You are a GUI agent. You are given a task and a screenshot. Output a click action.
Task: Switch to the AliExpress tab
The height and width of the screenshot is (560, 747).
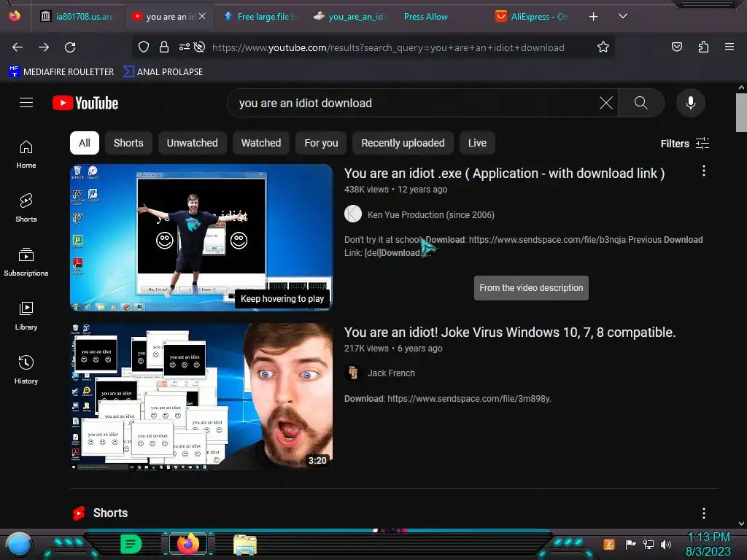tap(532, 17)
